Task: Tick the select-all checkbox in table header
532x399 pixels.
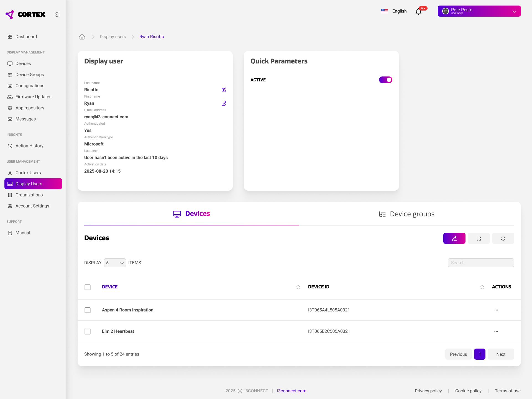Action: click(88, 287)
